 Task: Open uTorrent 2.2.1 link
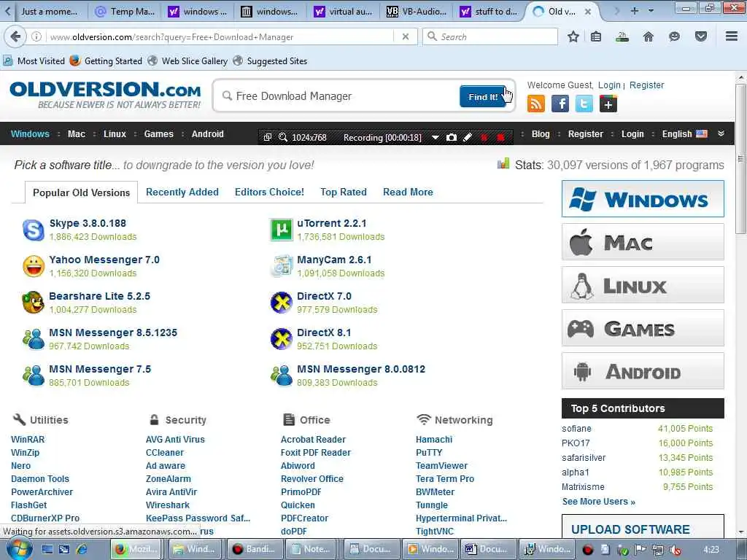click(x=332, y=223)
